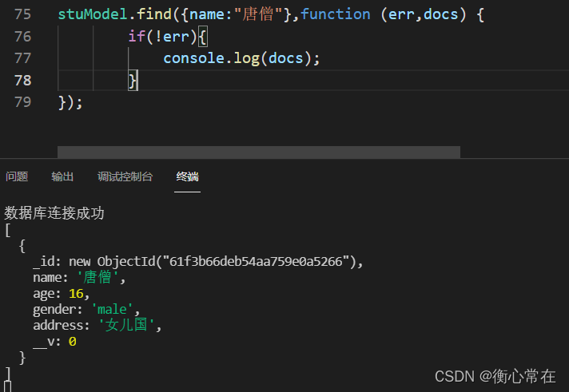569x392 pixels.
Task: Click age value 16 in terminal
Action: pyautogui.click(x=76, y=293)
